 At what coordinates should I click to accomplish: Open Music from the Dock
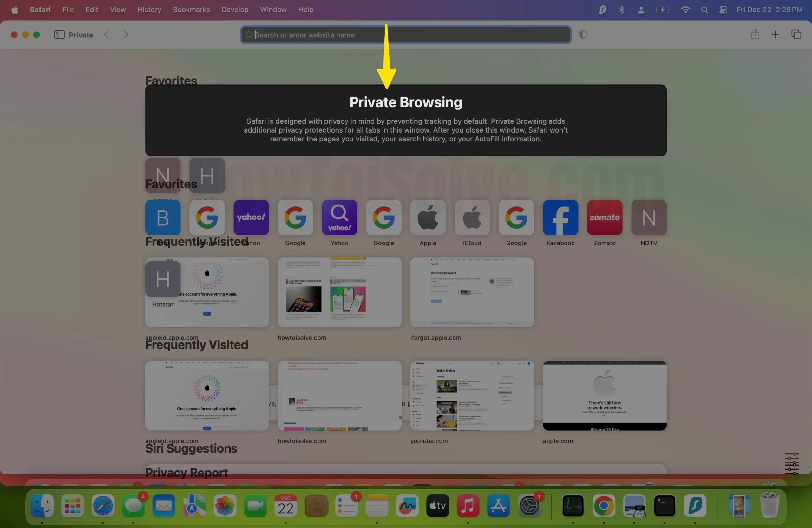pos(468,505)
